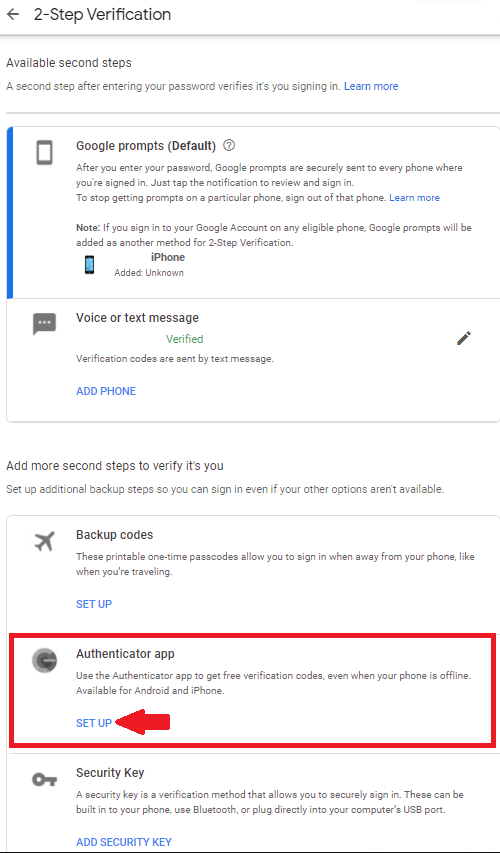500x853 pixels.
Task: Go back using the left arrow icon
Action: coord(13,15)
